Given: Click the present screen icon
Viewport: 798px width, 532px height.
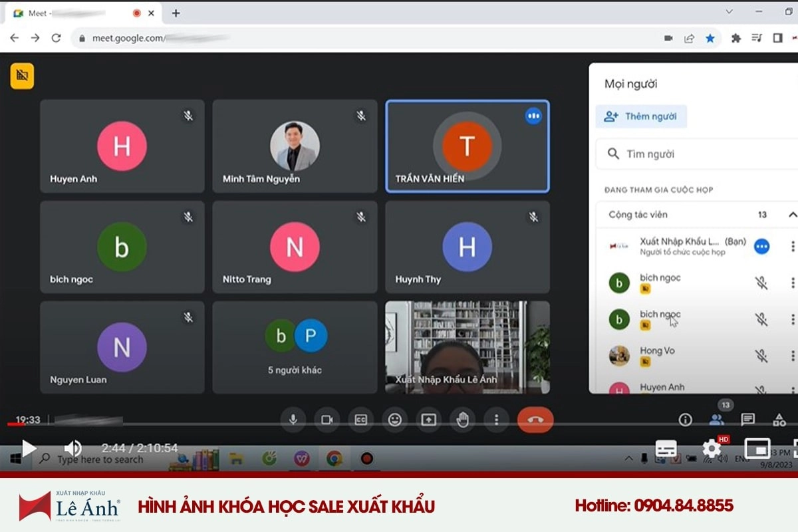Looking at the screenshot, I should (x=429, y=420).
